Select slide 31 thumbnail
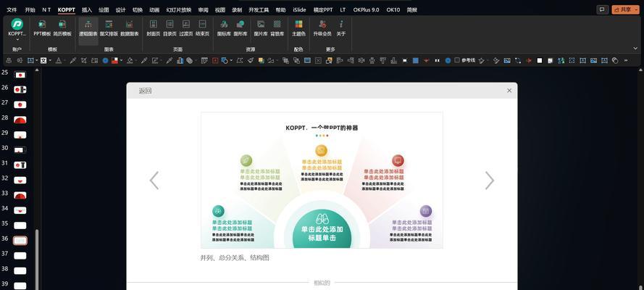This screenshot has height=290, width=644. pyautogui.click(x=20, y=165)
